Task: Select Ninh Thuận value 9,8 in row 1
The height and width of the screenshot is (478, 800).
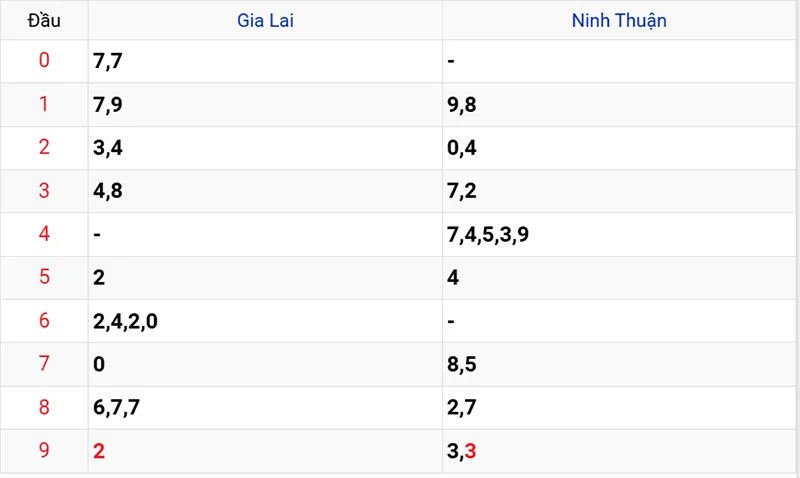Action: click(462, 105)
